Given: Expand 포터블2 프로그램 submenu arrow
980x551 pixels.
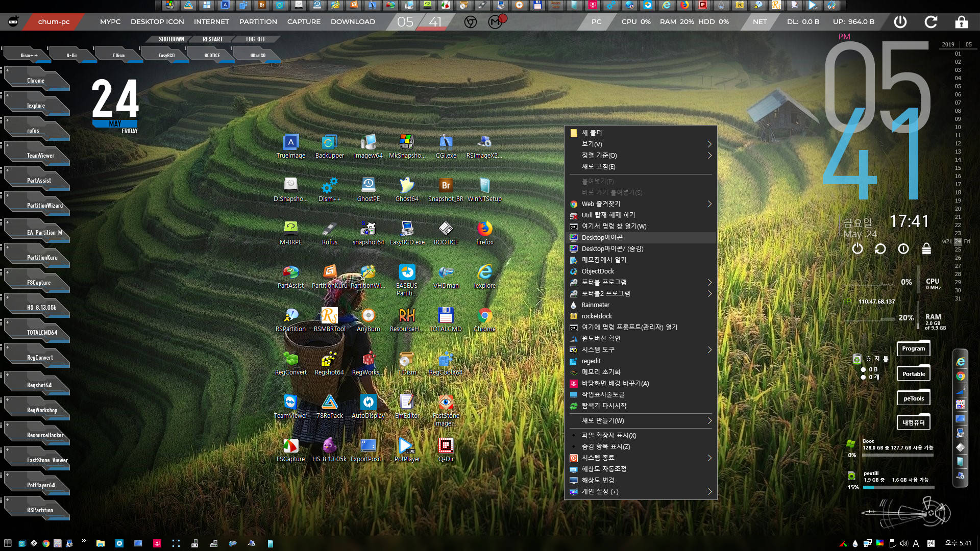Looking at the screenshot, I should 709,294.
